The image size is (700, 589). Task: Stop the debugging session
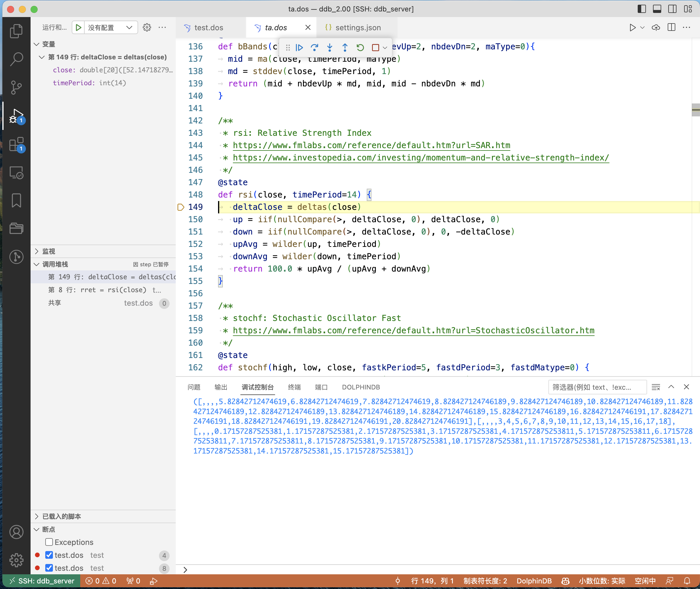tap(375, 48)
